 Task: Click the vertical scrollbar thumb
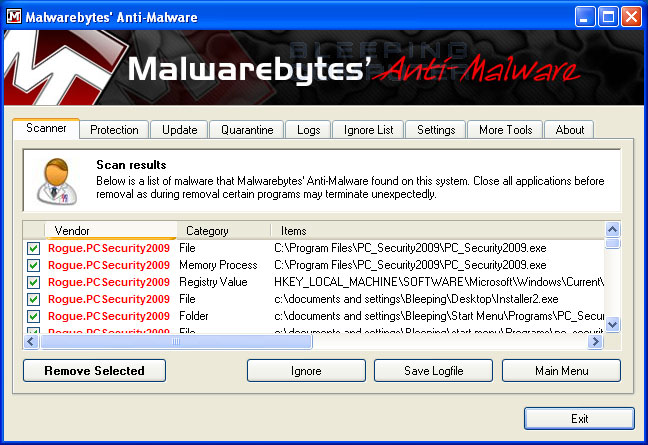(612, 243)
